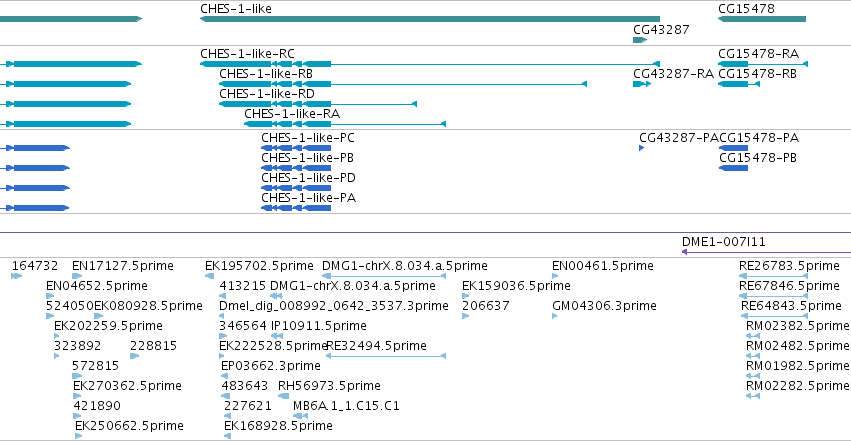Select EST 164732
Viewport: 851px width, 441px height.
[x=16, y=276]
